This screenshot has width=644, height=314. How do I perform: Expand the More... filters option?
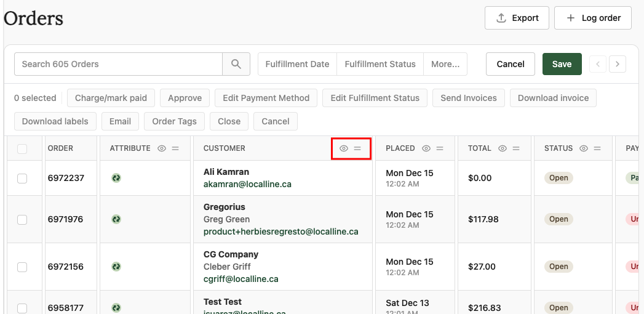coord(445,64)
